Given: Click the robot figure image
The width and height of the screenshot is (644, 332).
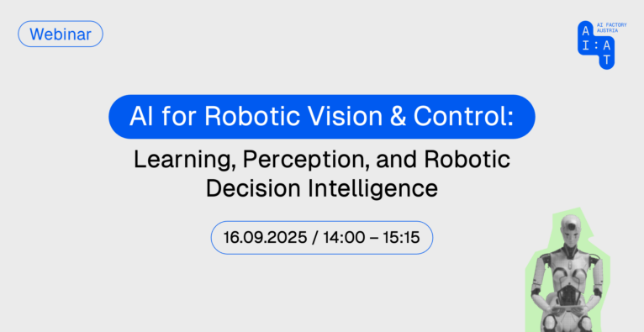Looking at the screenshot, I should 567,272.
